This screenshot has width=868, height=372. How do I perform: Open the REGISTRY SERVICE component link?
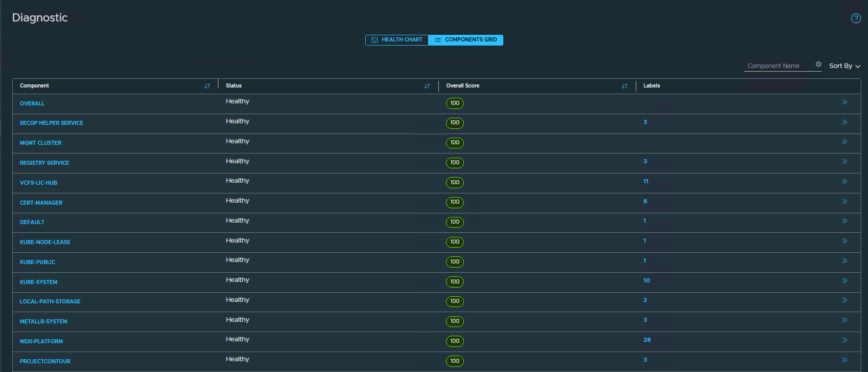(44, 163)
